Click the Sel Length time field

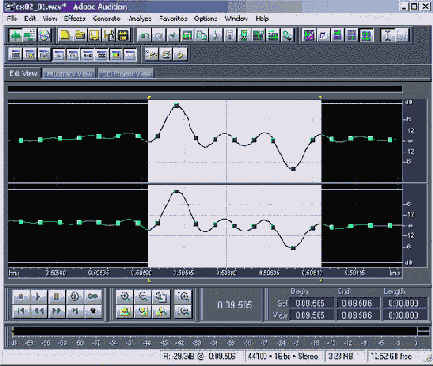tap(404, 303)
